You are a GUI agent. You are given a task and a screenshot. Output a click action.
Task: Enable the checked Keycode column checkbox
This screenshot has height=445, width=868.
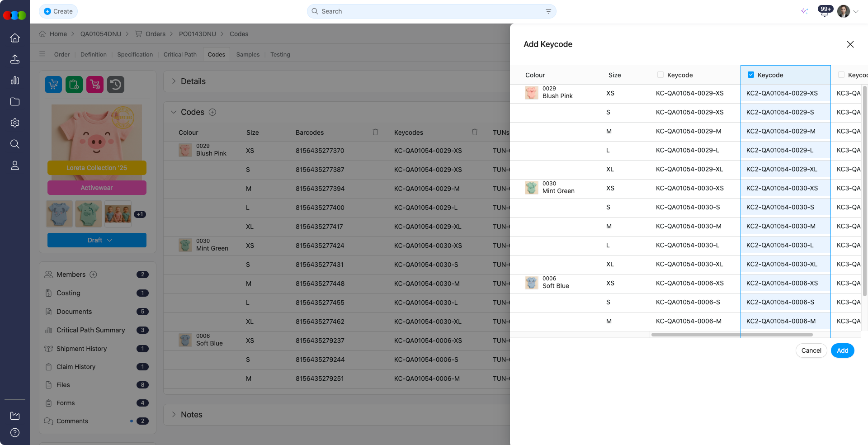(x=750, y=75)
